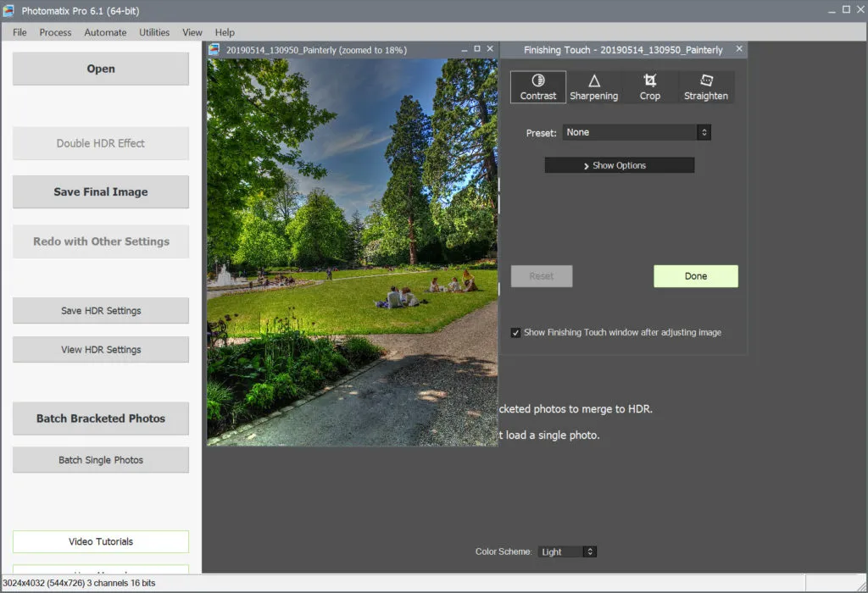This screenshot has width=868, height=593.
Task: Maximize the Painterly image window
Action: pos(477,49)
